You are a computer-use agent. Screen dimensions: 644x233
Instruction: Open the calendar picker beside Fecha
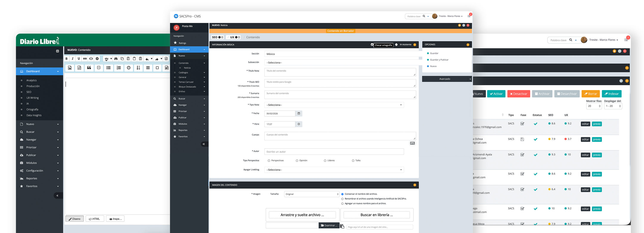coord(299,114)
